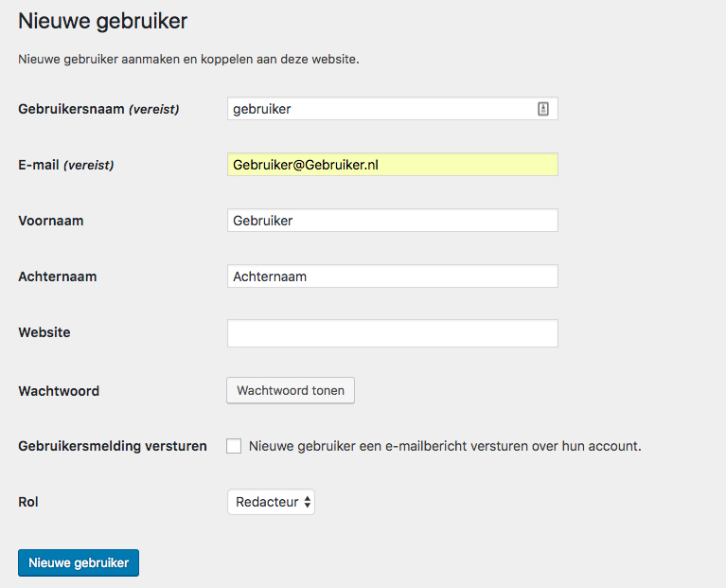Focus the Gebruikersnaam text field containing 'gebruiker'
This screenshot has height=588, width=726.
(x=392, y=109)
